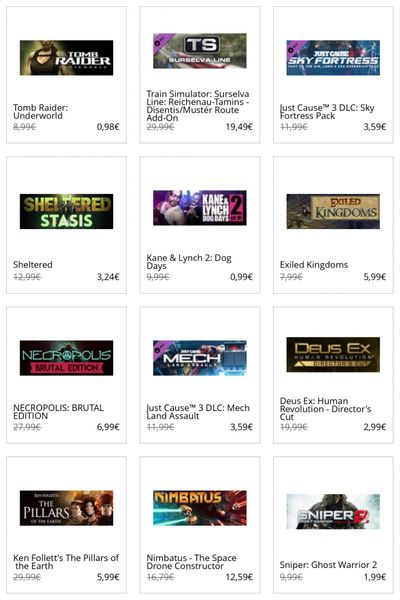Click the Nimbatus - The Space Drone Constructor title
This screenshot has height=600, width=400.
(191, 562)
